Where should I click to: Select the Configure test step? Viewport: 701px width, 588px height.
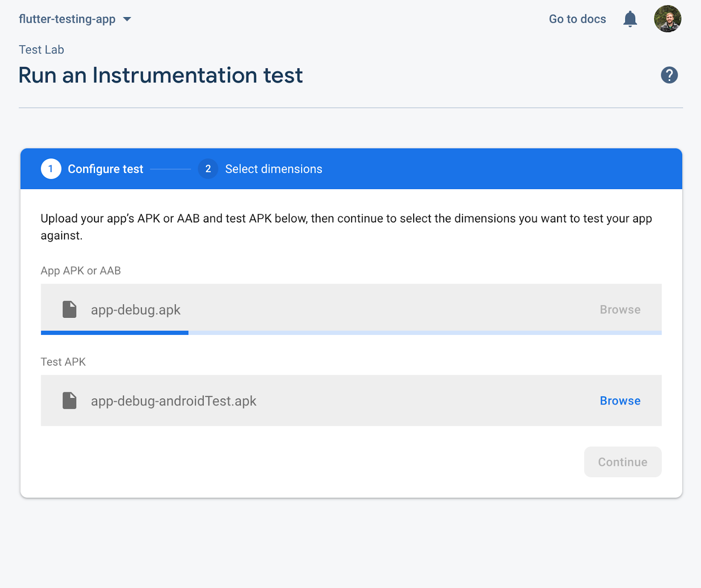pos(105,169)
